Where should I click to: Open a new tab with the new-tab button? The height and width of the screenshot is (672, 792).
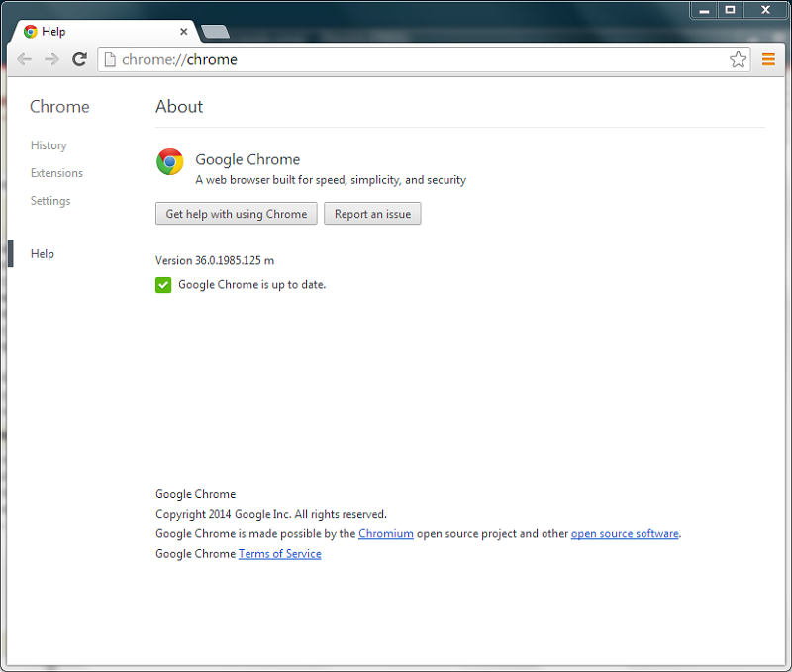click(x=215, y=32)
